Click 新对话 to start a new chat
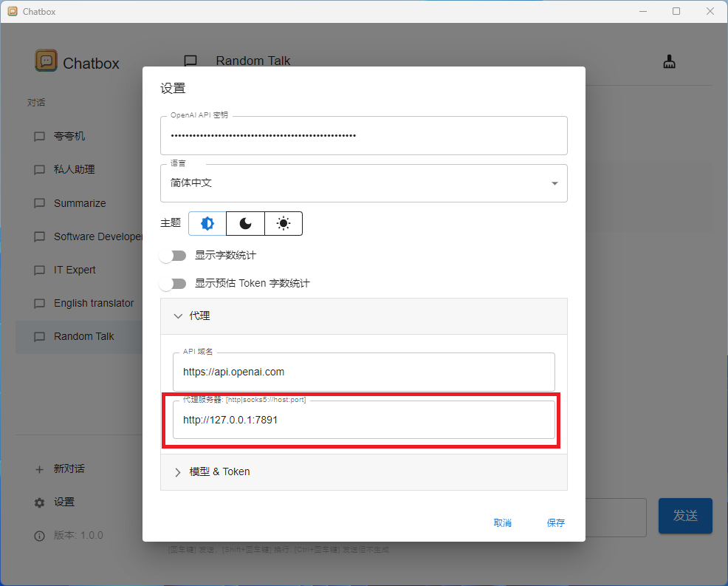This screenshot has height=586, width=728. click(x=79, y=469)
